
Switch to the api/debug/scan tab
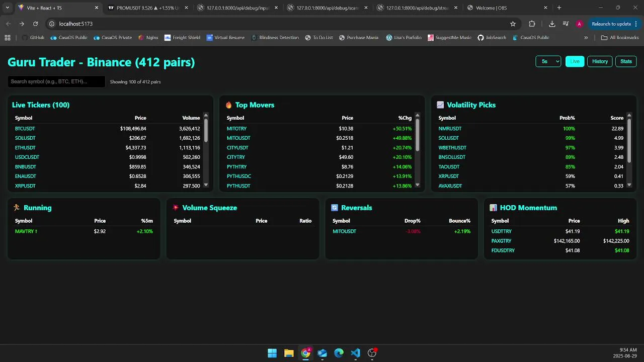pos(328,8)
